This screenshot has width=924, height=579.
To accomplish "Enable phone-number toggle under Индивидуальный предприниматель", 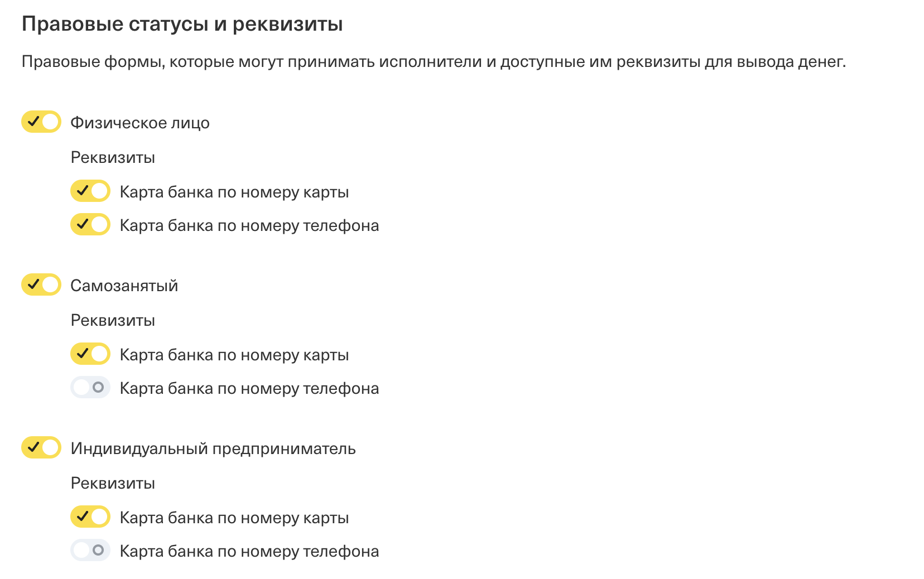I will (90, 551).
